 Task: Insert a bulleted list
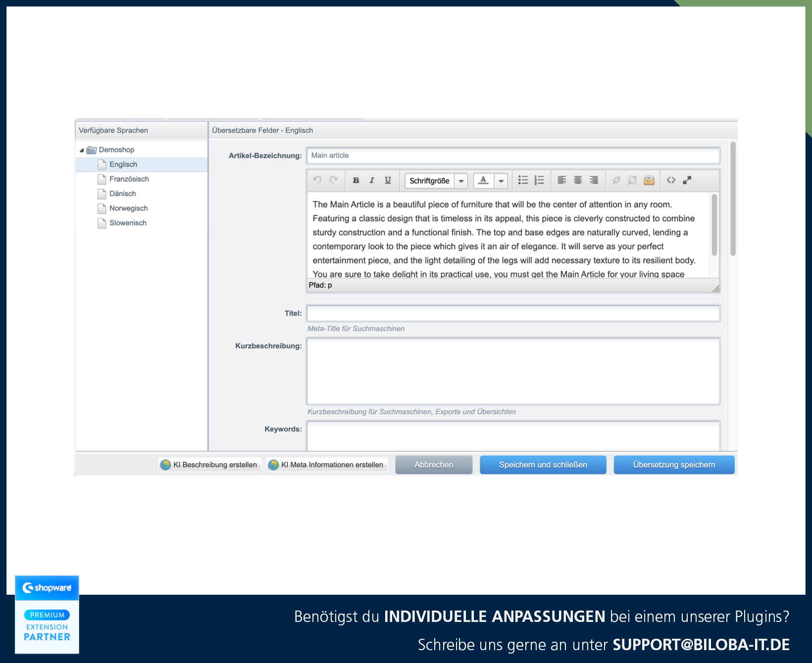pyautogui.click(x=523, y=180)
